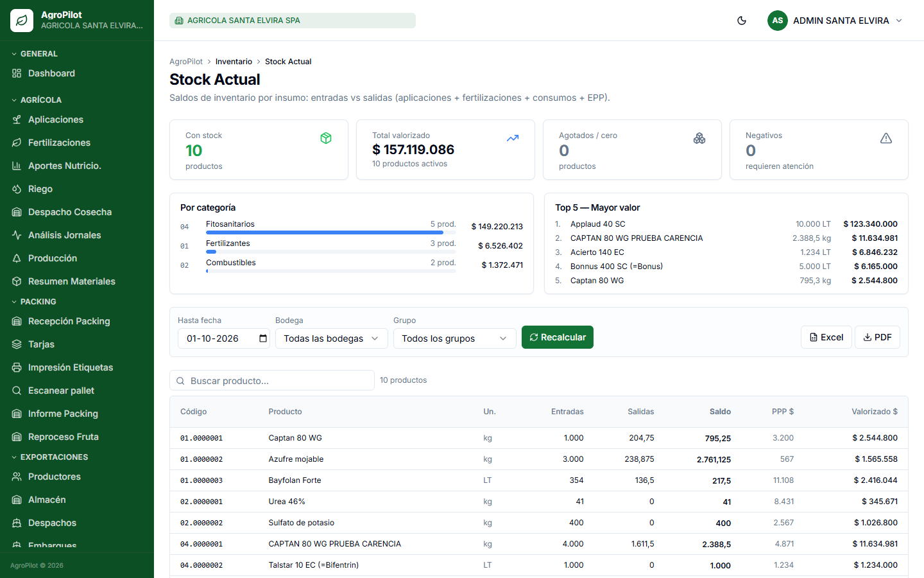Open the Todos los grupos dropdown
Viewport: 924px width, 578px height.
[x=455, y=338]
